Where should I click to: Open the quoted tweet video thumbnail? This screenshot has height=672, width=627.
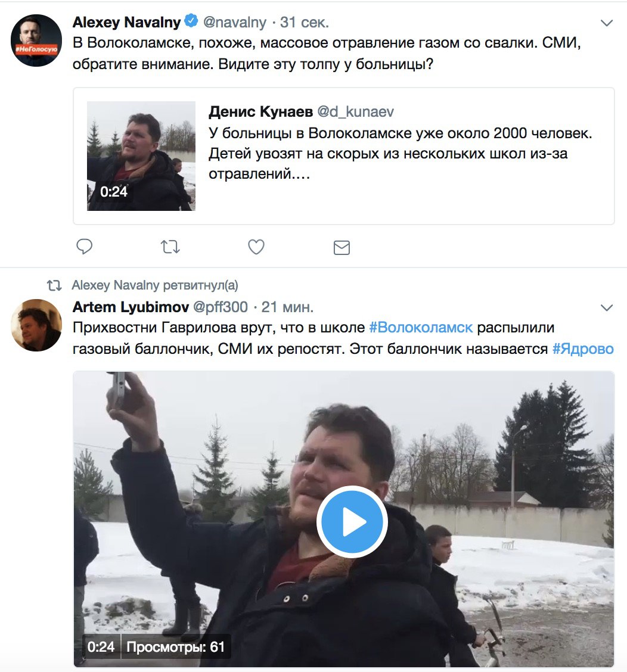point(141,156)
